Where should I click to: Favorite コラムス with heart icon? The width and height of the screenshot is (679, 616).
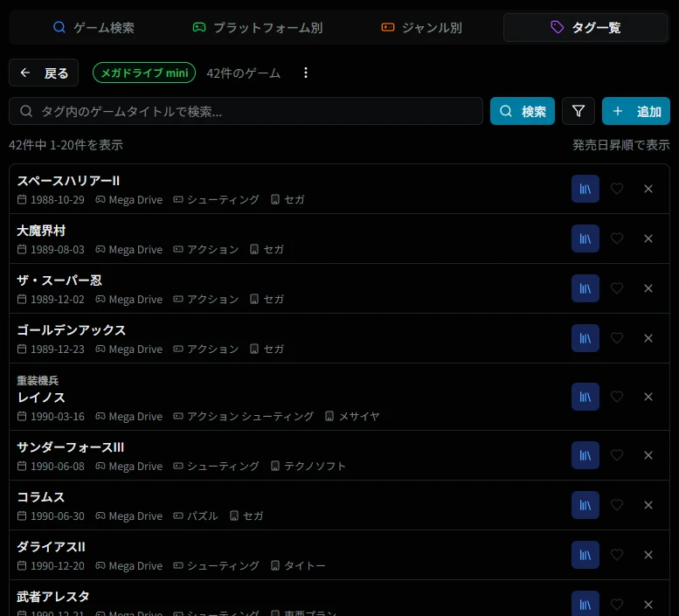617,505
